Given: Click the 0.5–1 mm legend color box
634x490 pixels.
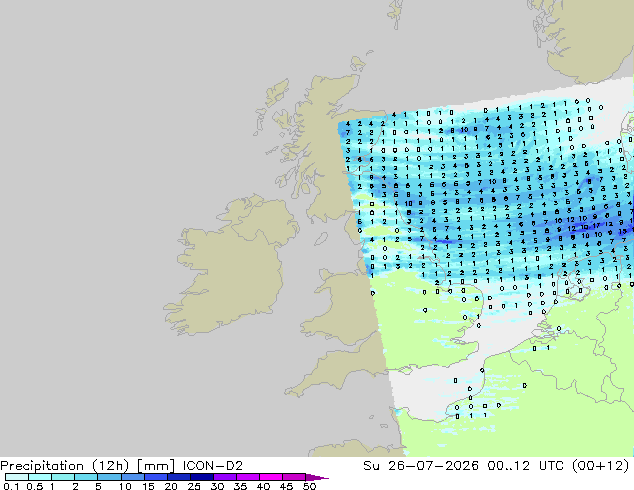Looking at the screenshot, I should tap(40, 477).
